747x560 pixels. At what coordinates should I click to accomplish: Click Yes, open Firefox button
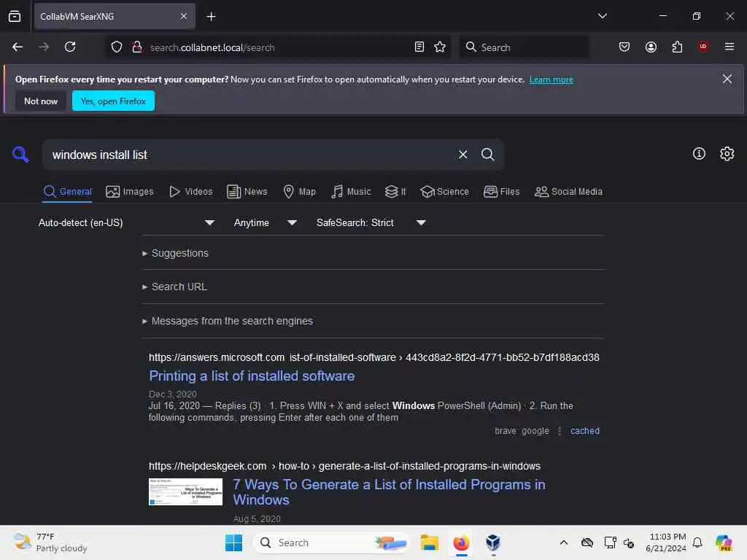point(113,101)
